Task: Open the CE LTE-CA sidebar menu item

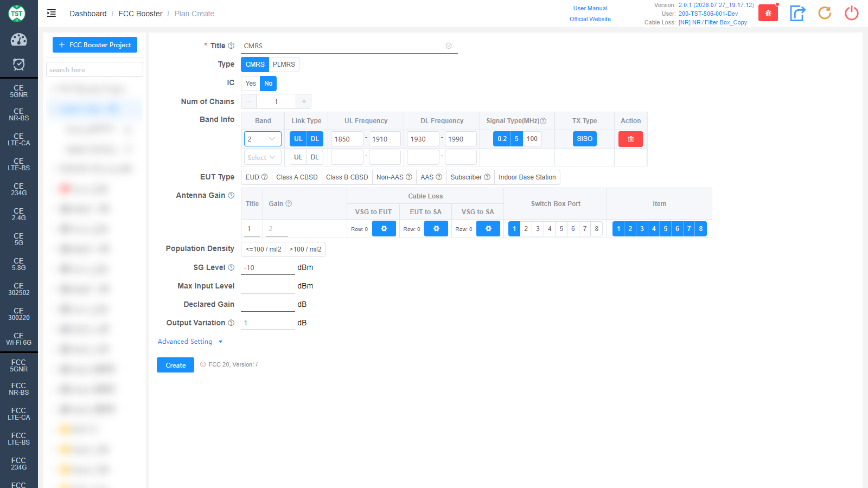Action: click(x=18, y=139)
